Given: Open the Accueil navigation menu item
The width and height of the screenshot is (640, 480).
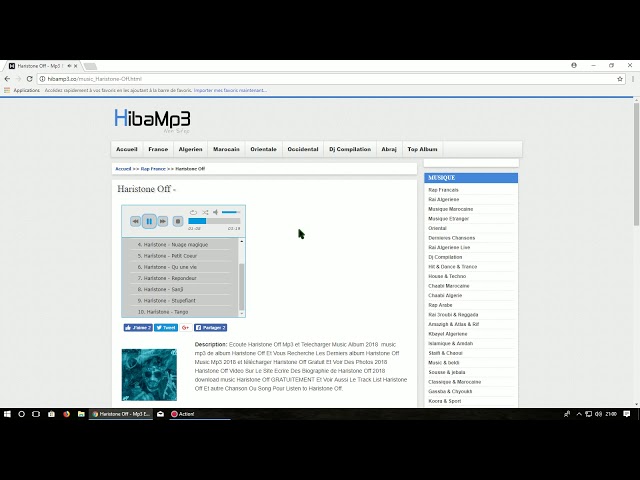Looking at the screenshot, I should [127, 149].
